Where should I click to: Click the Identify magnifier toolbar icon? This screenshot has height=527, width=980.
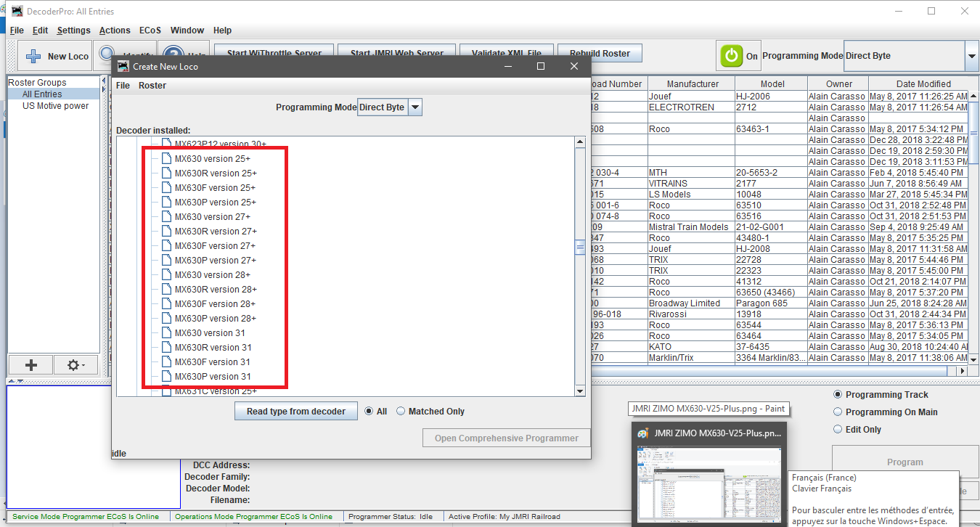tap(107, 55)
